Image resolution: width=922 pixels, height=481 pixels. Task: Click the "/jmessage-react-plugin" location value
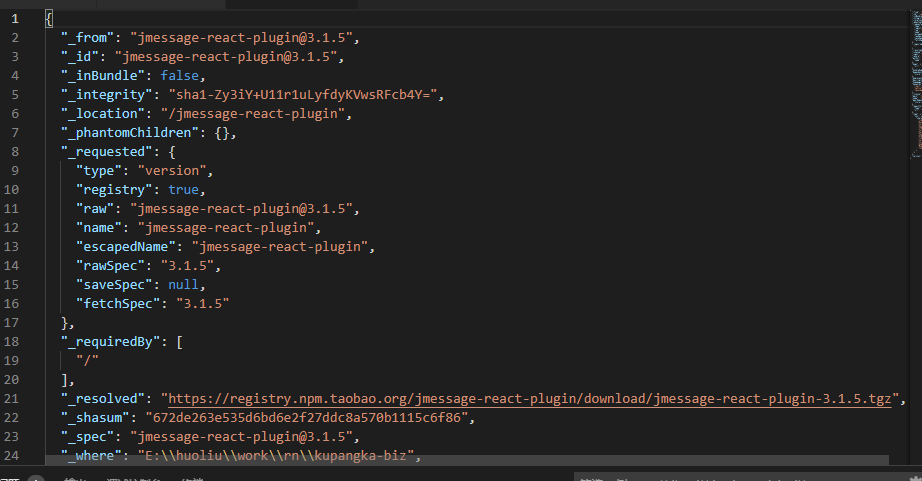click(253, 113)
